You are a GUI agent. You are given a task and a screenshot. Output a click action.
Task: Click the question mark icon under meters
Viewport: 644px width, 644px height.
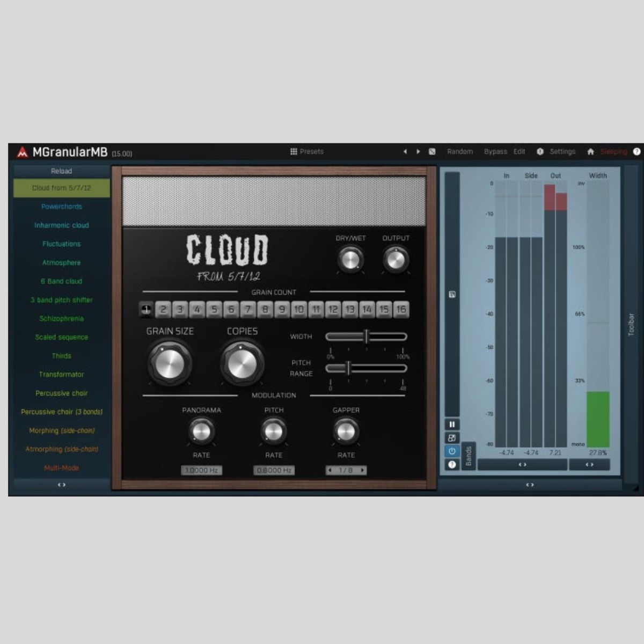coord(452,465)
